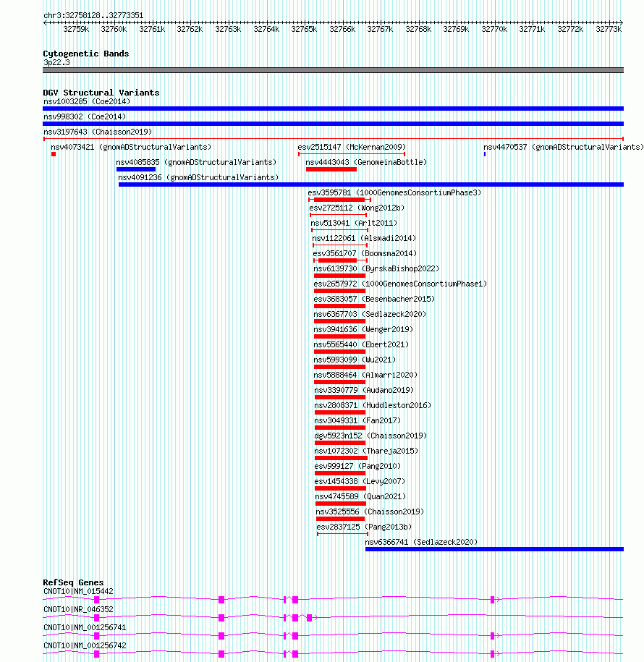644x662 pixels.
Task: Click nsv3941636 (Wenger2019) label
Action: tap(363, 330)
